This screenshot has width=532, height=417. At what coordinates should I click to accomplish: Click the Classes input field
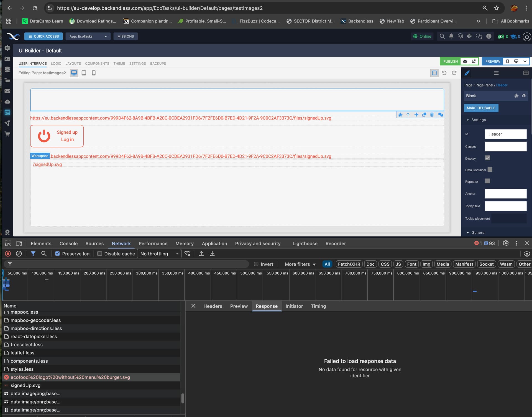[505, 147]
